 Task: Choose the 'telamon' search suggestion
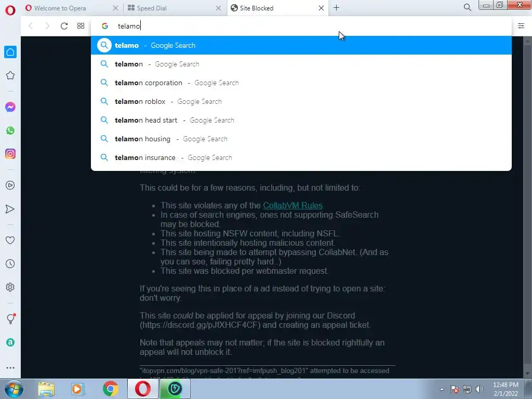coord(301,64)
